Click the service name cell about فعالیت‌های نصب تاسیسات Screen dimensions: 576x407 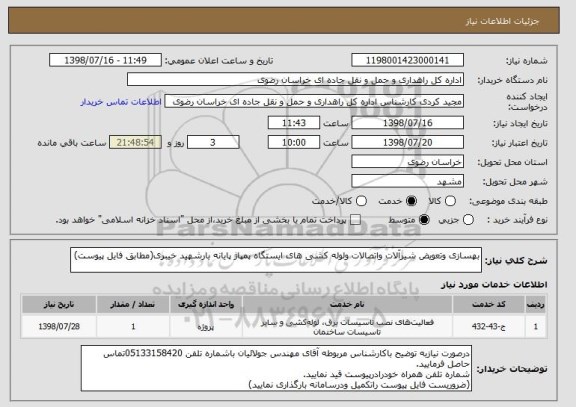pyautogui.click(x=347, y=326)
